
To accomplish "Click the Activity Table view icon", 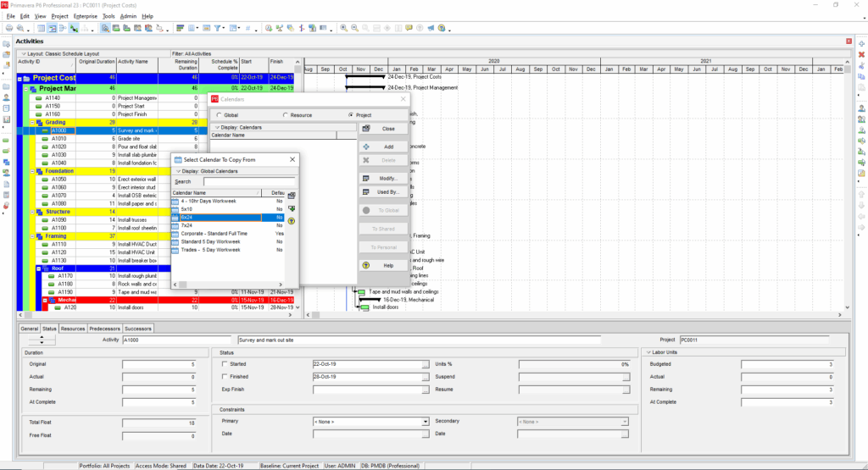I will pyautogui.click(x=41, y=28).
